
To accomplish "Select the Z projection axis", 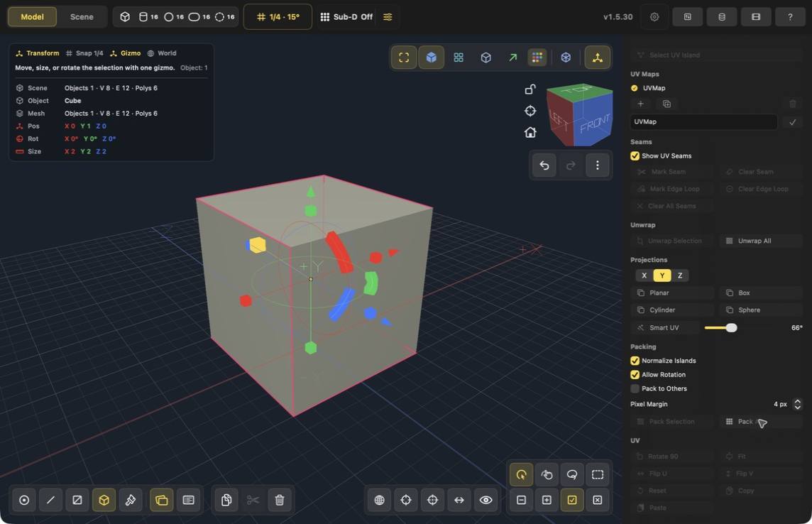I will tap(680, 275).
